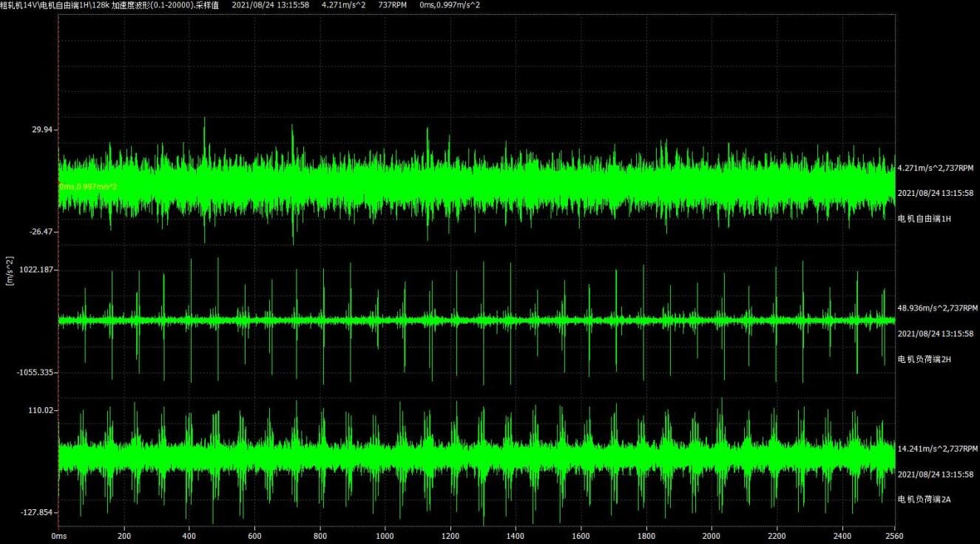Screen dimensions: 980x544
Task: Select the 电机负荷端2H channel label
Action: (924, 359)
